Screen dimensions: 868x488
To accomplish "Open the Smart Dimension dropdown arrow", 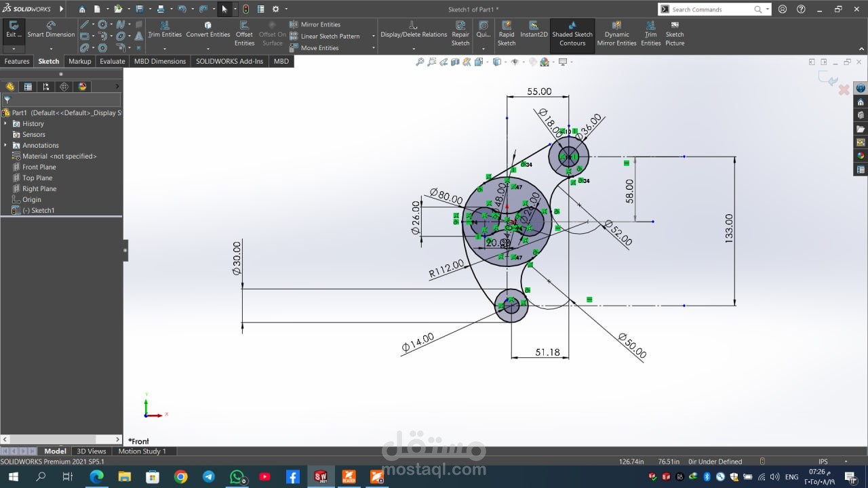I will click(51, 48).
